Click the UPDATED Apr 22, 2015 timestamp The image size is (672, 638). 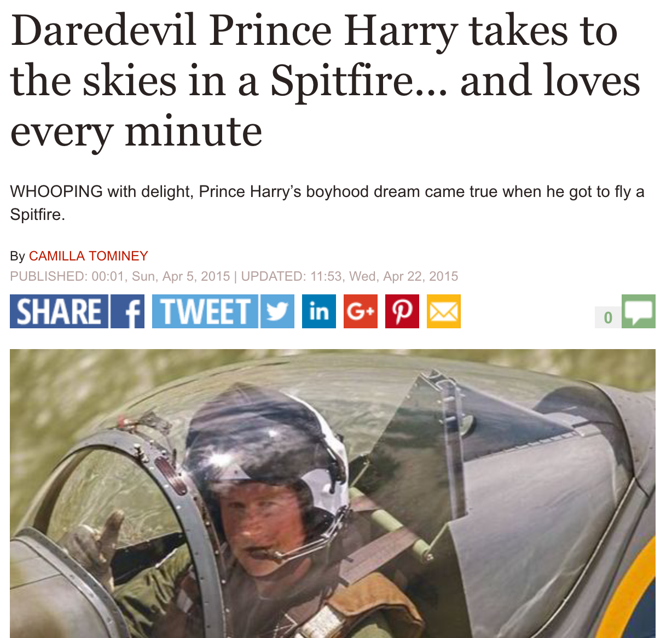click(350, 276)
